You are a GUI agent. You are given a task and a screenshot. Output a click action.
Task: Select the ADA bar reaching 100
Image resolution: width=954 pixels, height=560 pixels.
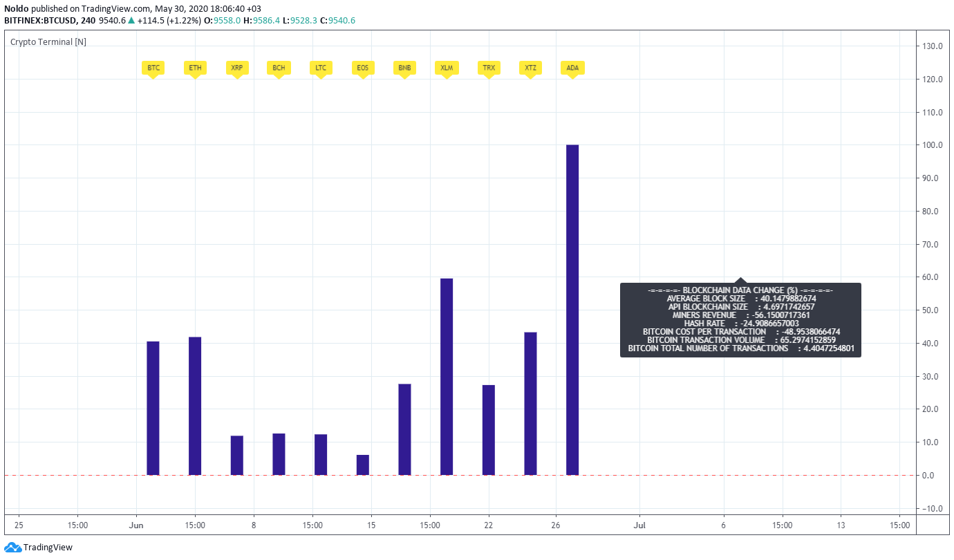click(572, 310)
